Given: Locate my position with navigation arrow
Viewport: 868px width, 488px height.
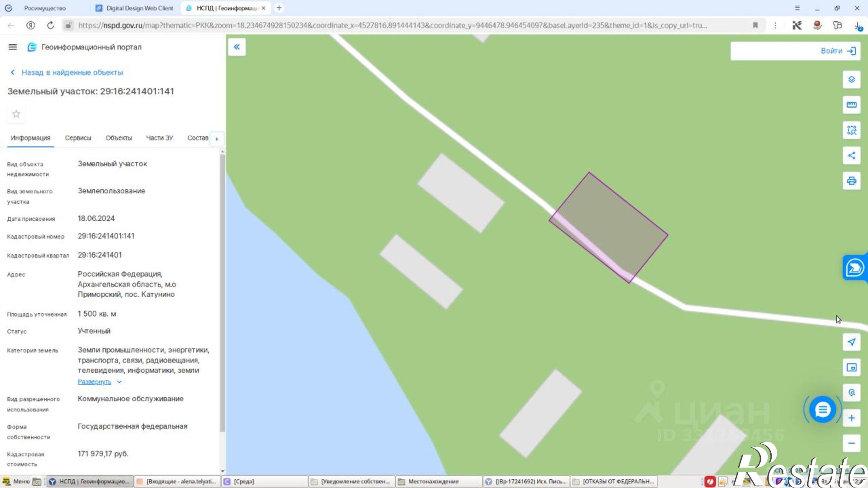Looking at the screenshot, I should tap(852, 342).
